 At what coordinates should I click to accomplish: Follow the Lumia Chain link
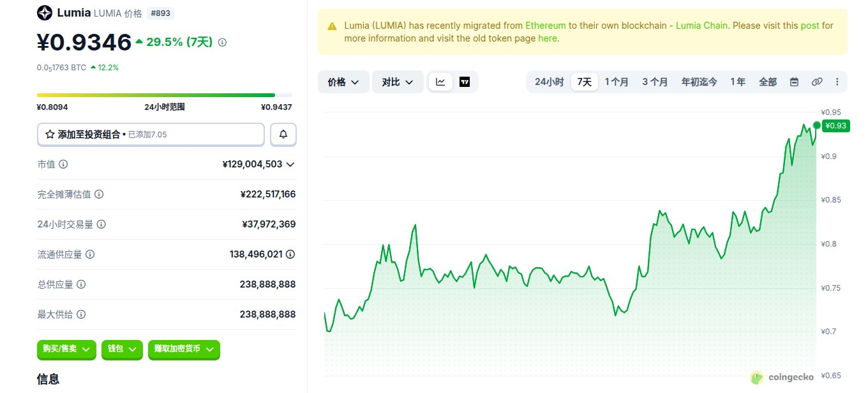point(703,26)
